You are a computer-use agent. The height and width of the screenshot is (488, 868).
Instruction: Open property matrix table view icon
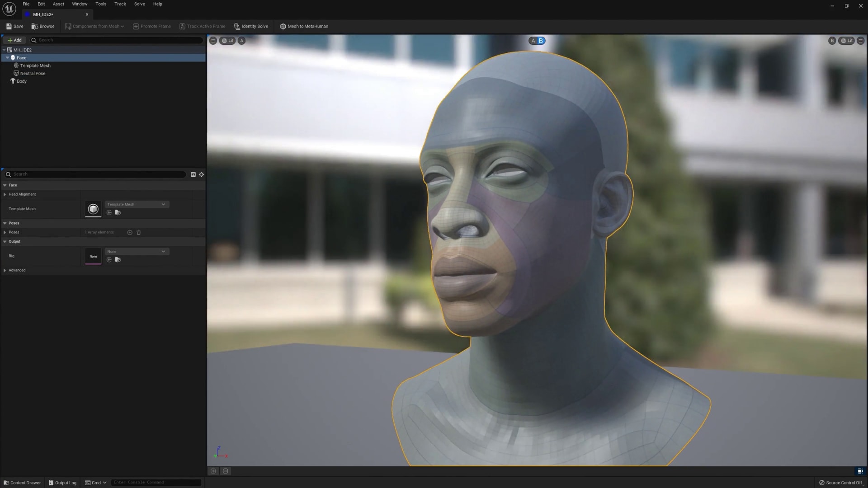click(x=193, y=174)
